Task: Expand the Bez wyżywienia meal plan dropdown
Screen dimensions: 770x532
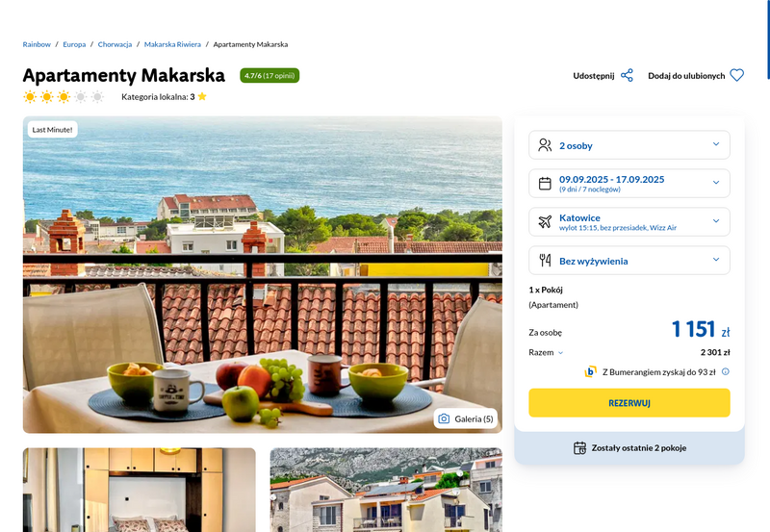Action: tap(629, 260)
